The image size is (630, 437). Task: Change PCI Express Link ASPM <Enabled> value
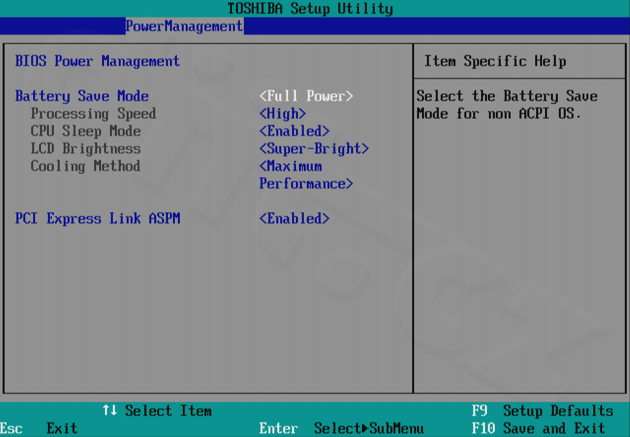click(x=294, y=218)
